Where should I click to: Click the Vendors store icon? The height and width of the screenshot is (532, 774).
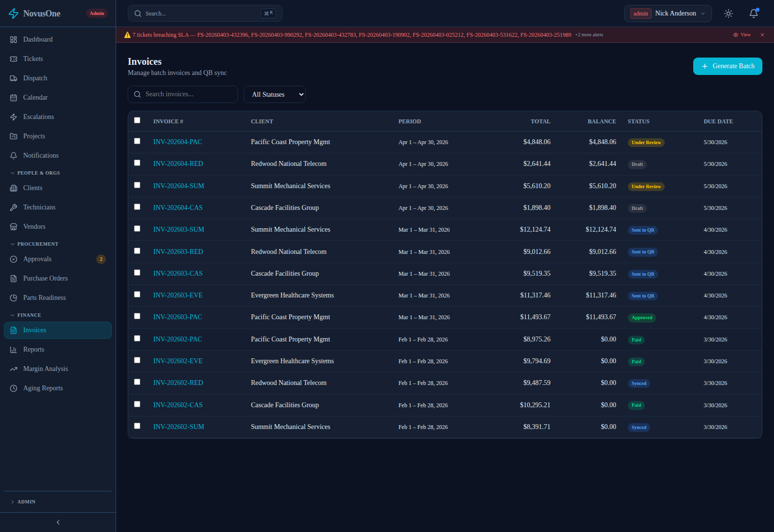coord(14,227)
